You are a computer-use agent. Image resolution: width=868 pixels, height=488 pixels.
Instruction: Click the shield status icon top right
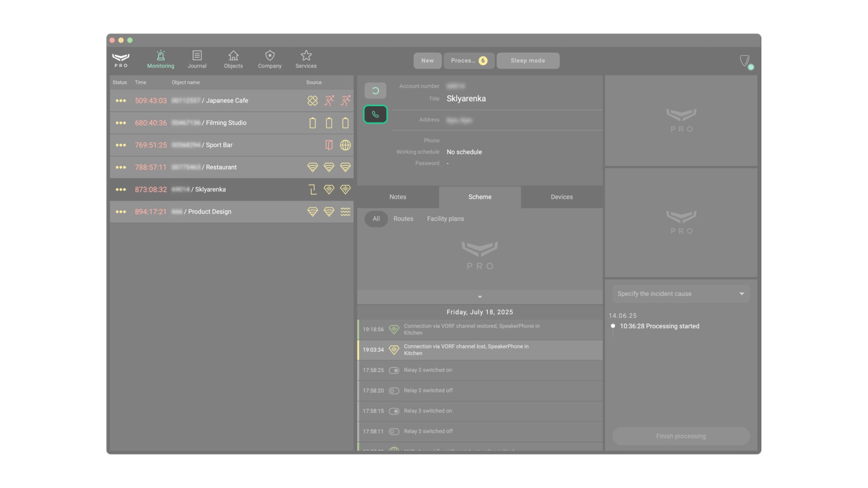745,61
